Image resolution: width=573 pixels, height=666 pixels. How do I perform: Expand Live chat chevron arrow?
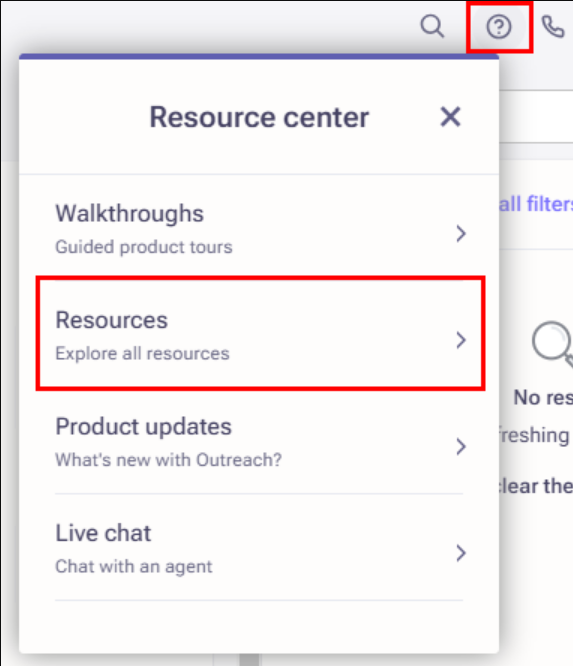tap(461, 553)
